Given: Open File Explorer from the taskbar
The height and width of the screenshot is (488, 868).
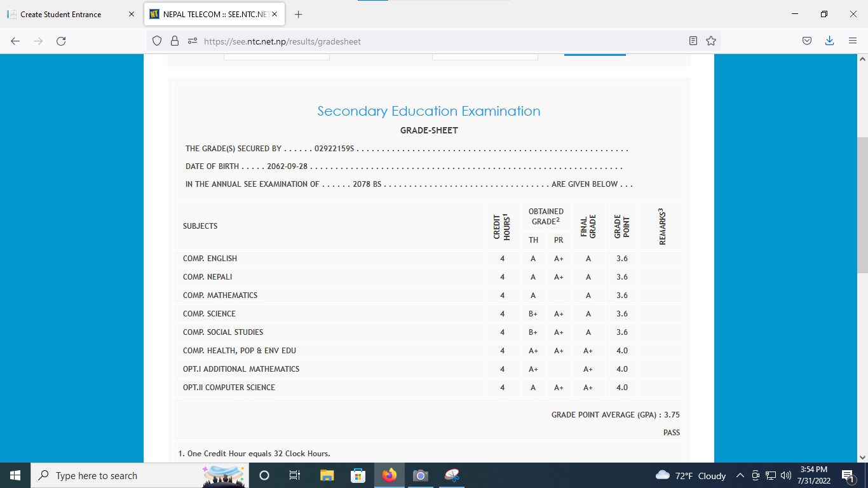Looking at the screenshot, I should coord(327,475).
